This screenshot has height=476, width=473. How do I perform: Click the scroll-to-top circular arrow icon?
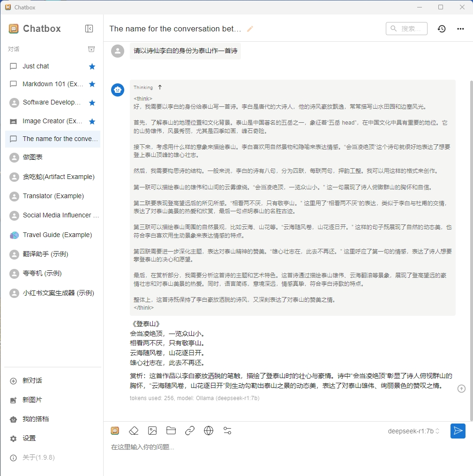coord(461,388)
